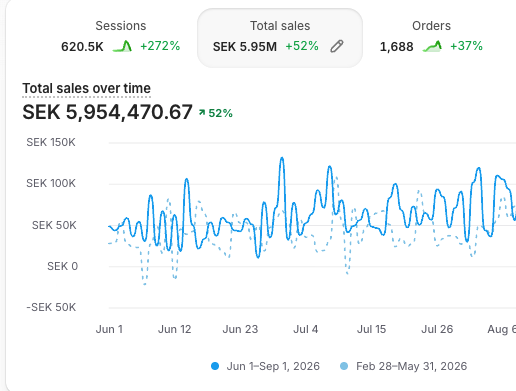
Task: Open the 'Total sales over time' report title
Action: pyautogui.click(x=86, y=88)
